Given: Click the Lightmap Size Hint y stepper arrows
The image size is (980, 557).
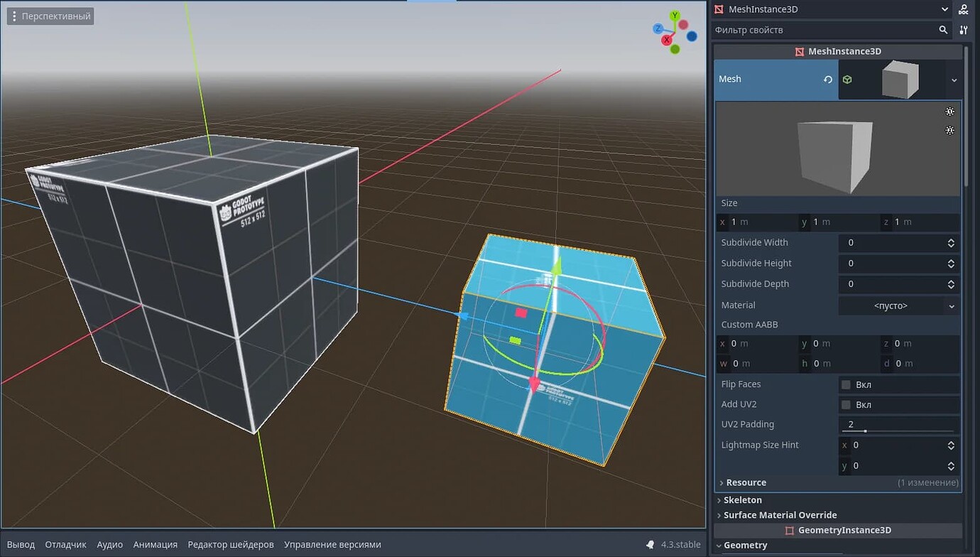Looking at the screenshot, I should pyautogui.click(x=951, y=466).
